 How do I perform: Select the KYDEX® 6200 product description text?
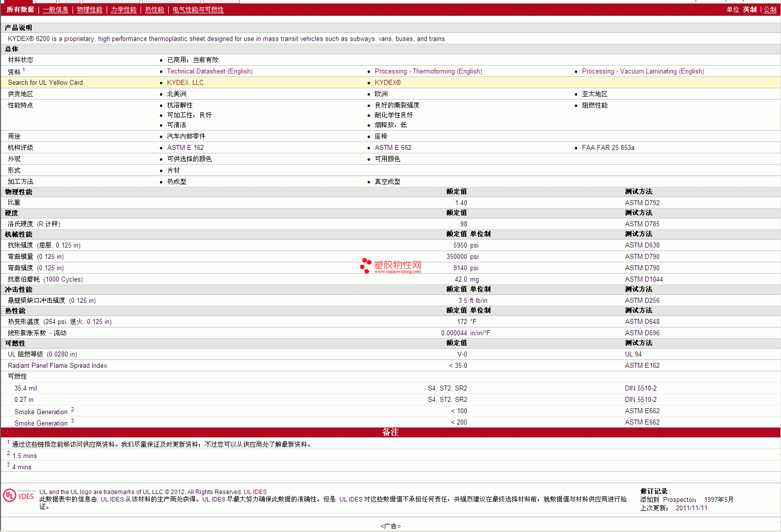coord(227,39)
